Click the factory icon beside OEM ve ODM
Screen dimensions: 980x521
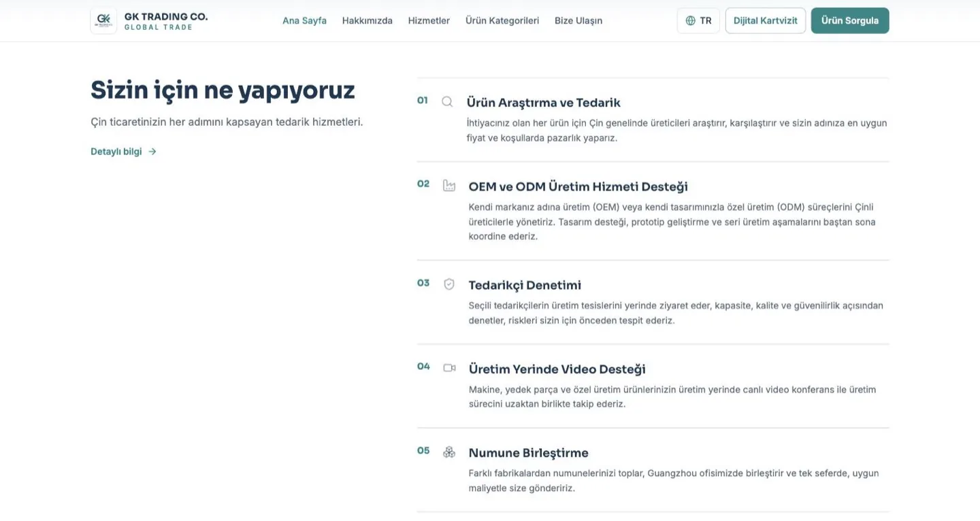(449, 186)
